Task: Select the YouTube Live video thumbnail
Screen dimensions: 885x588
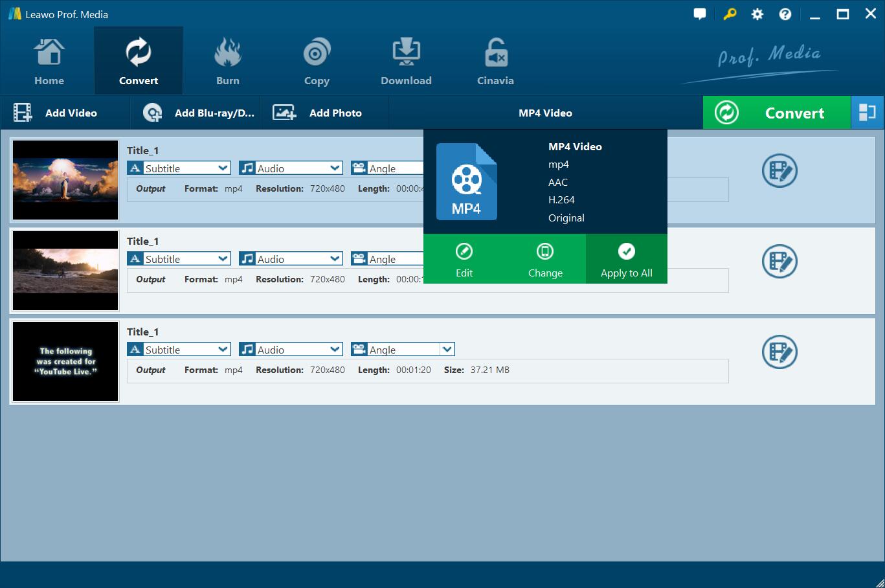Action: [65, 361]
